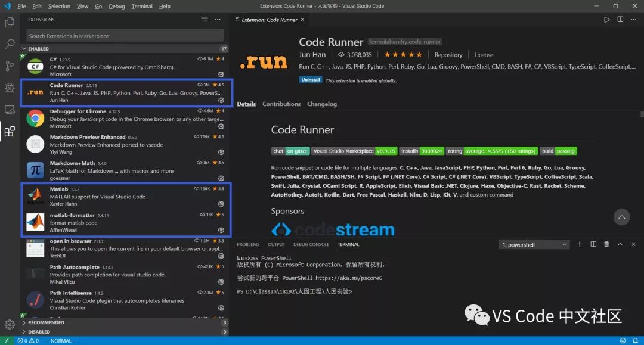
Task: Click the Code Runner extension manage gear
Action: tap(221, 100)
